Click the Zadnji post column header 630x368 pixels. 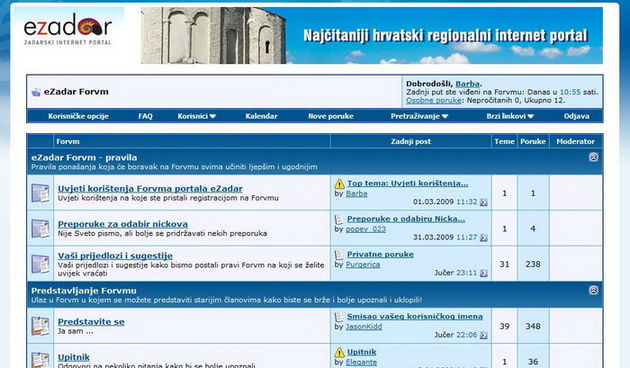[x=411, y=141]
